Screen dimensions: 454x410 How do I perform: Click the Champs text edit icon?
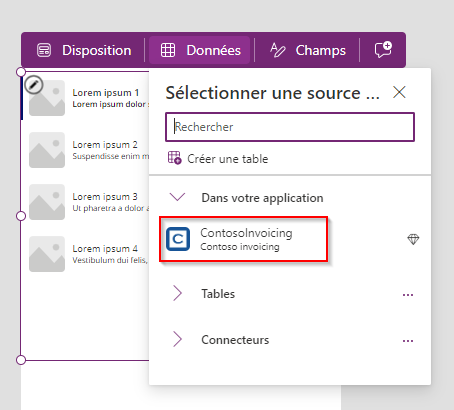pyautogui.click(x=278, y=50)
